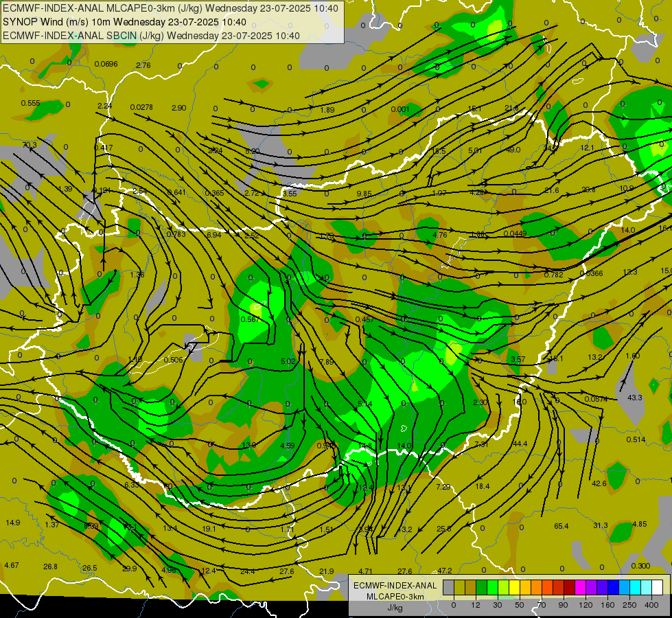Image resolution: width=672 pixels, height=618 pixels.
Task: Click the map value 1.89
Action: (327, 110)
